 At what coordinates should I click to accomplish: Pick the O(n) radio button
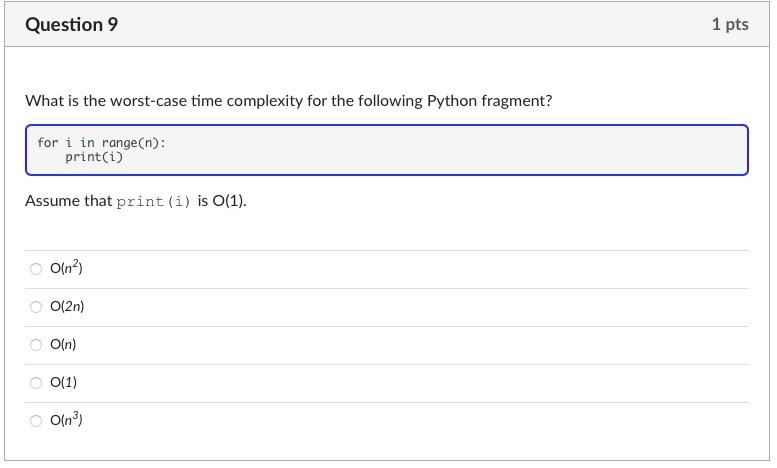(x=36, y=345)
